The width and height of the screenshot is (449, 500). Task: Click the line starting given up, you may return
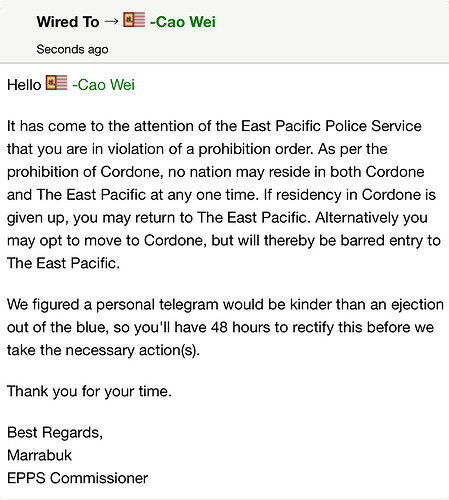pos(217,218)
